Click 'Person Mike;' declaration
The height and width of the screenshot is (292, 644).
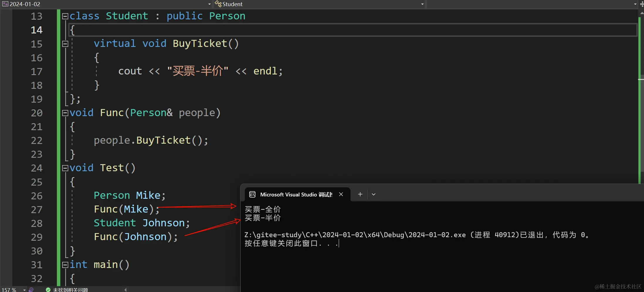point(130,196)
